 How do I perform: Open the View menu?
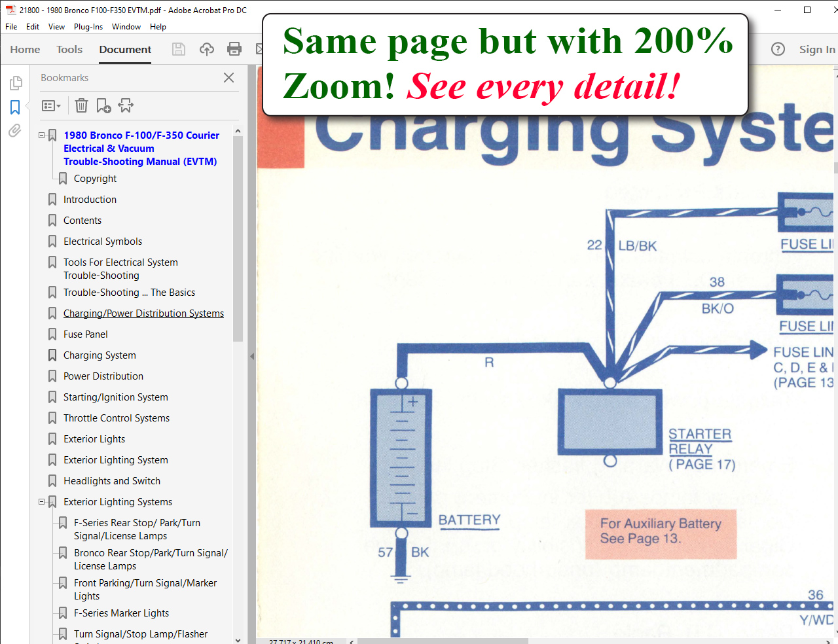(x=56, y=27)
